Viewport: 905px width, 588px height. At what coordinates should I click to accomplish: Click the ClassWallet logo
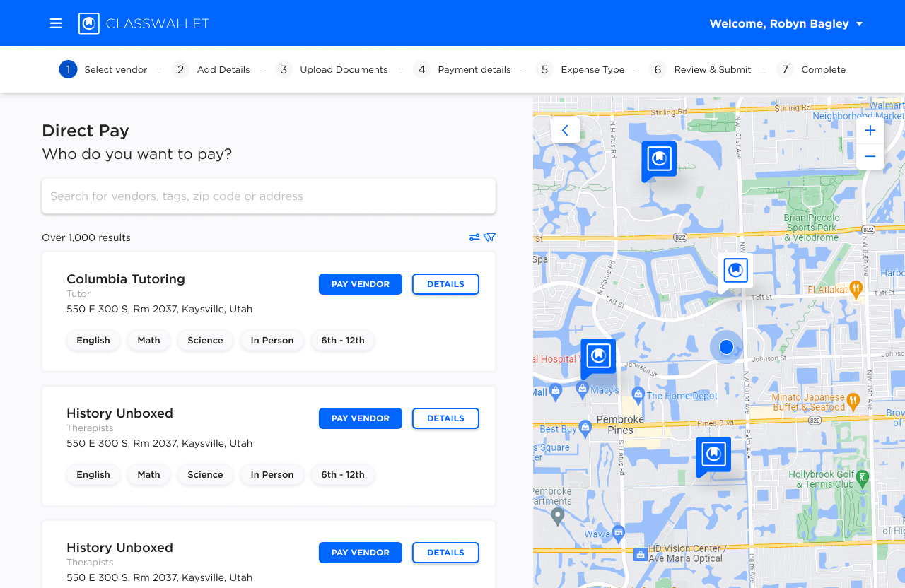click(x=141, y=23)
